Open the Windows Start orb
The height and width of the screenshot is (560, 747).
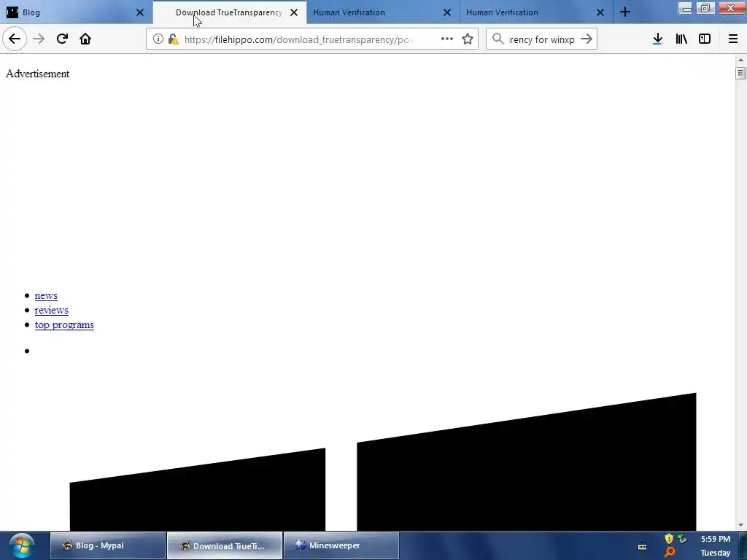click(x=21, y=545)
